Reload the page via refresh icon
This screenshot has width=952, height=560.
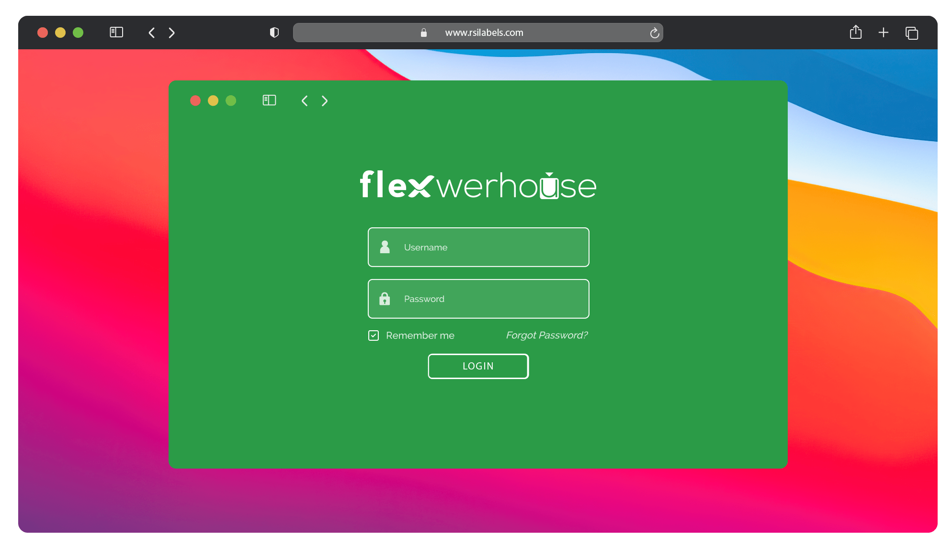click(x=654, y=33)
